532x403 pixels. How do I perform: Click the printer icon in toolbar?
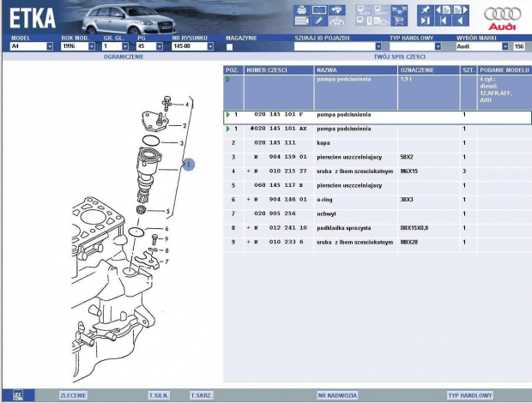[302, 10]
